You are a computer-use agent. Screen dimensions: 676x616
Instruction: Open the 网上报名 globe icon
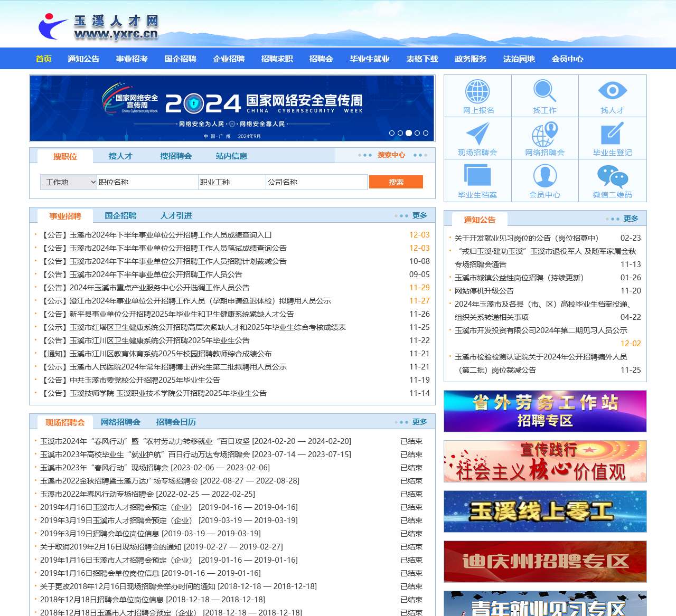point(478,96)
